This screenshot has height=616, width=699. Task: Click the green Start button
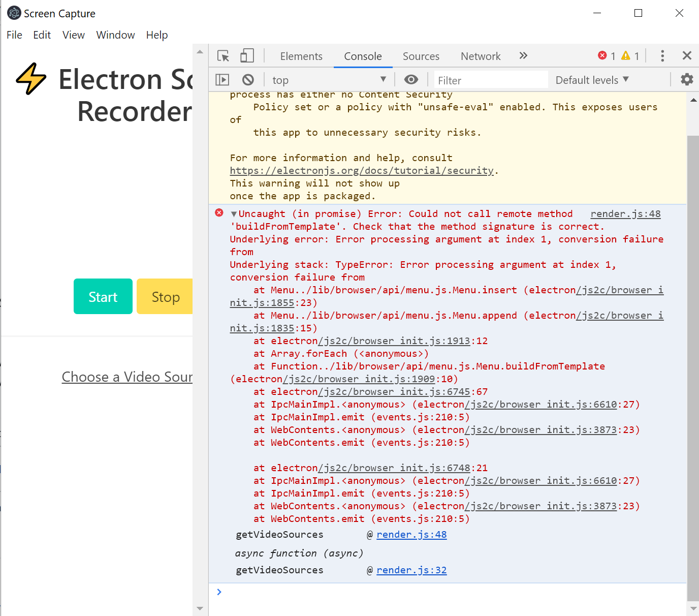pyautogui.click(x=103, y=296)
